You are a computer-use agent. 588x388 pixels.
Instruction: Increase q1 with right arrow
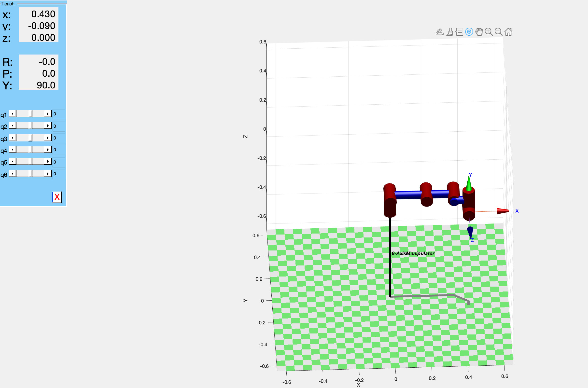(48, 114)
